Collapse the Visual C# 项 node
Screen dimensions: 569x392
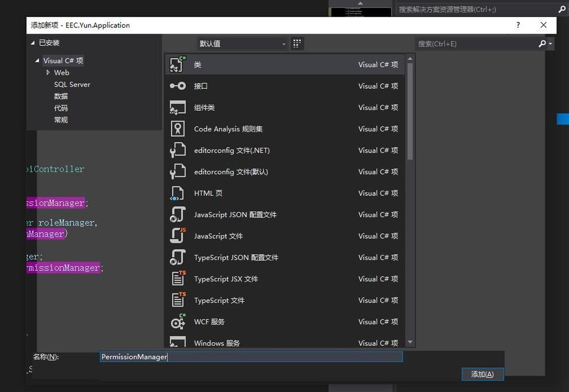point(37,60)
